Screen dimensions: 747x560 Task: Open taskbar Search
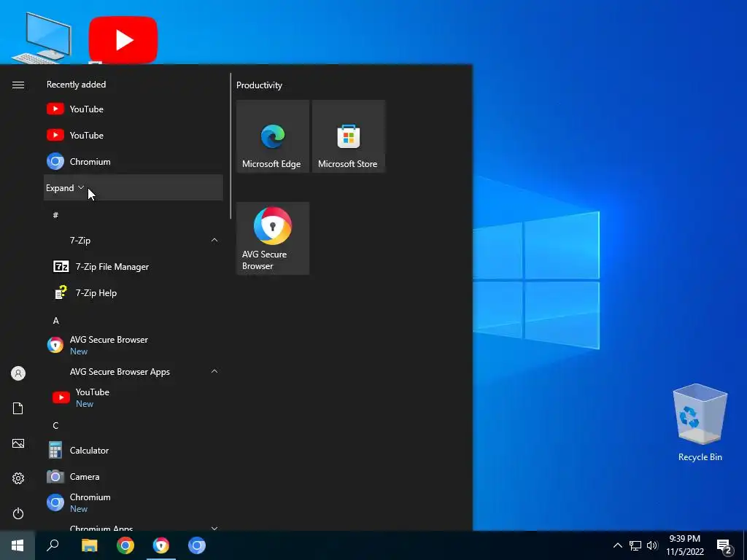pos(53,545)
